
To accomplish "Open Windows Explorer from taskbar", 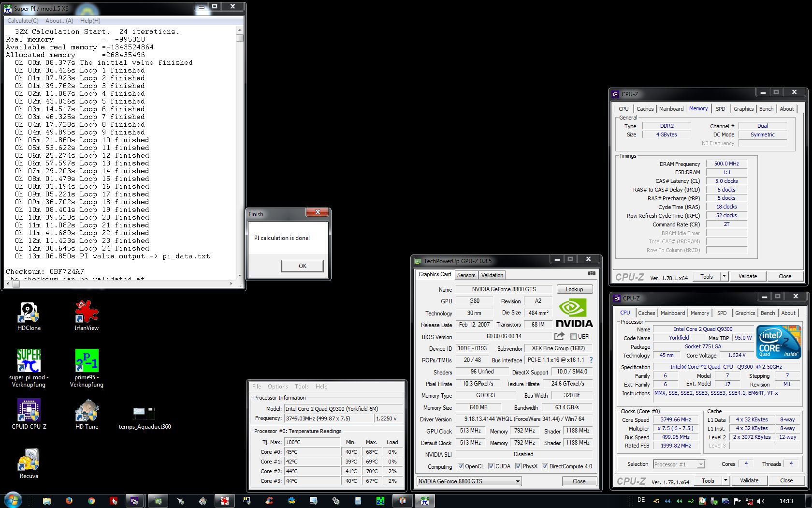I will [47, 501].
